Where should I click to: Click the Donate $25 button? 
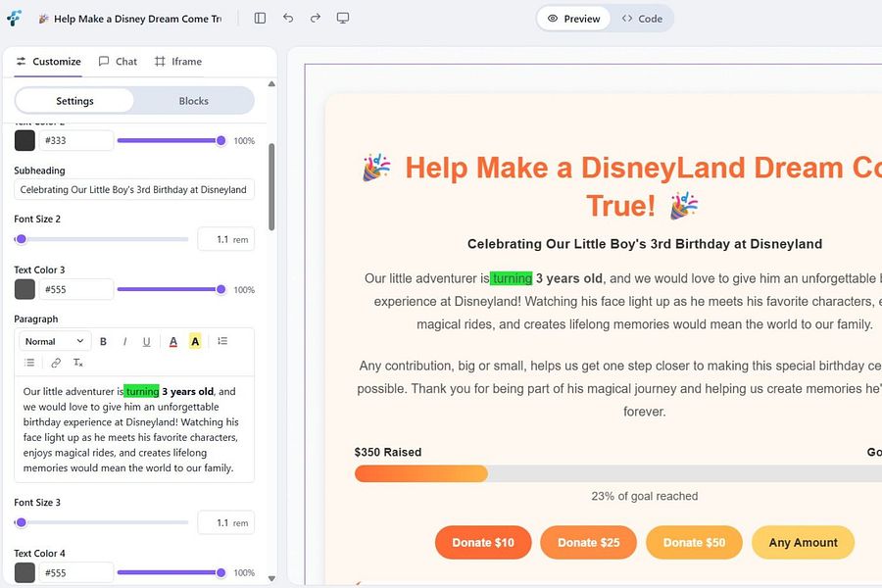[x=588, y=542]
